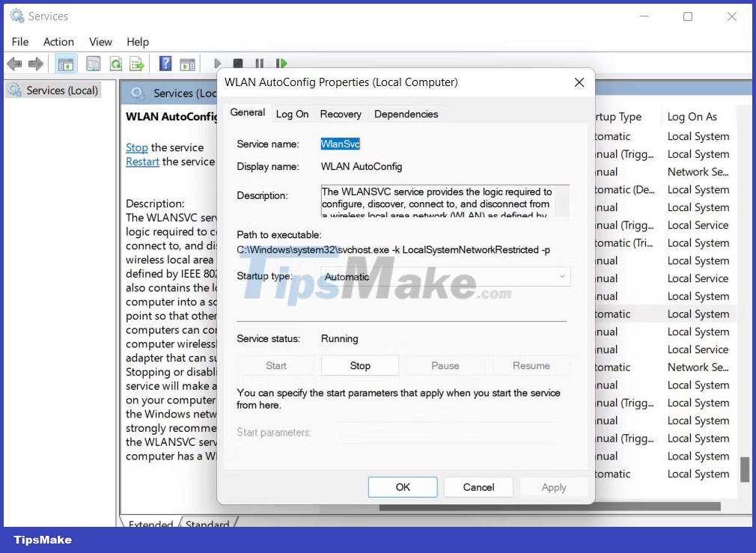Click the Start parameters input field
Viewport: 756px width, 553px height.
449,433
